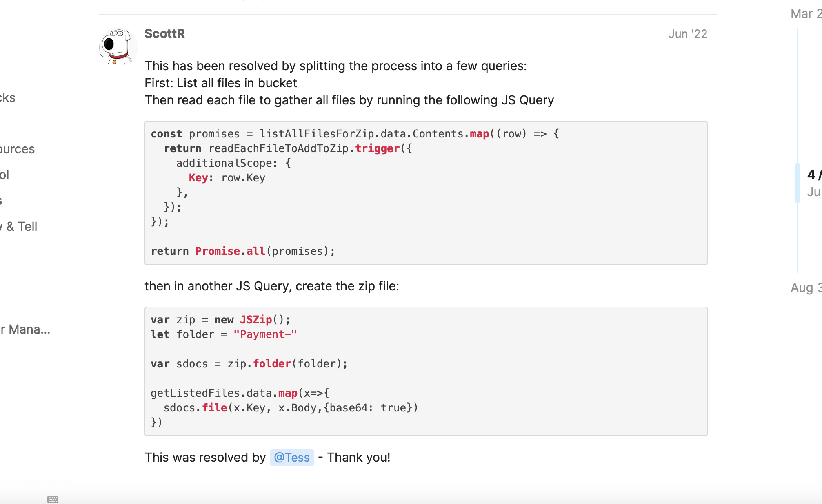
Task: Open ScottR's avatar profile picture
Action: click(118, 46)
